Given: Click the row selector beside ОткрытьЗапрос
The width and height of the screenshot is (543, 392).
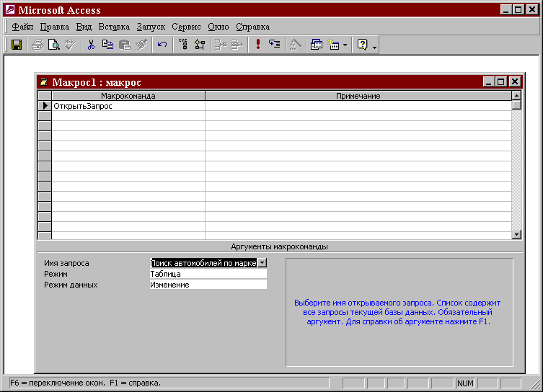Looking at the screenshot, I should click(x=45, y=106).
